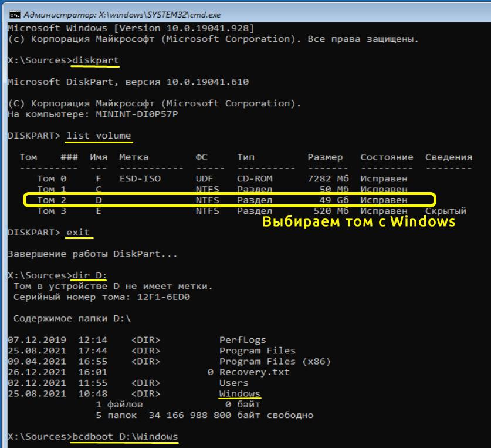This screenshot has height=448, width=491.
Task: Click the 'Сведения' column header
Action: [448, 157]
